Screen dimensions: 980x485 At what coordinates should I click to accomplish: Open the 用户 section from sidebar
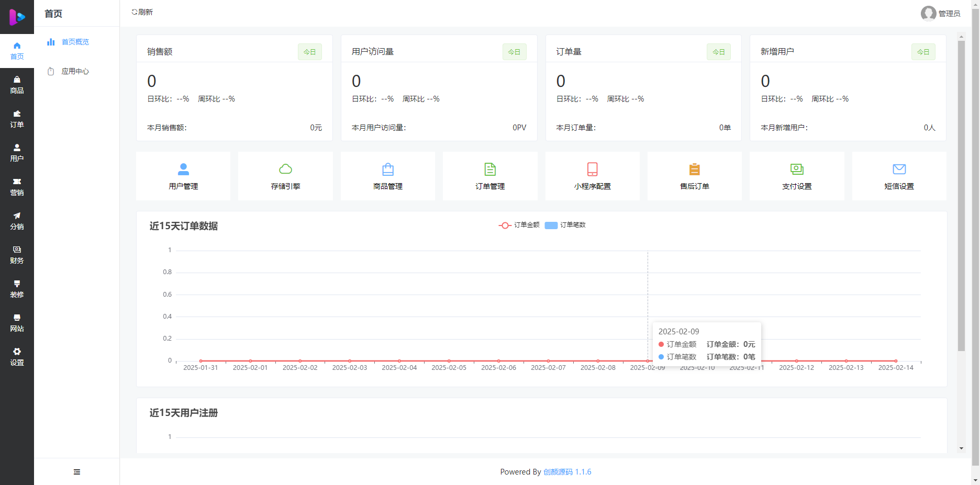click(17, 152)
